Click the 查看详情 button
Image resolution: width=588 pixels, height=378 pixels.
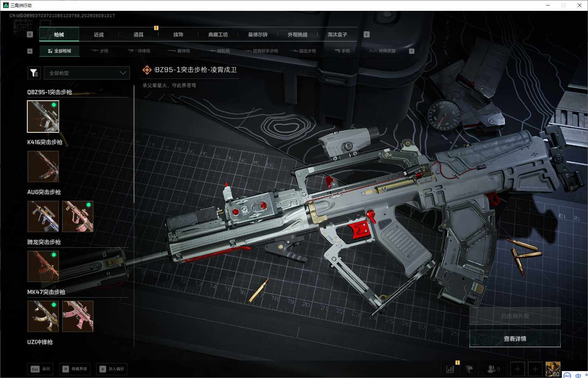[x=515, y=339]
